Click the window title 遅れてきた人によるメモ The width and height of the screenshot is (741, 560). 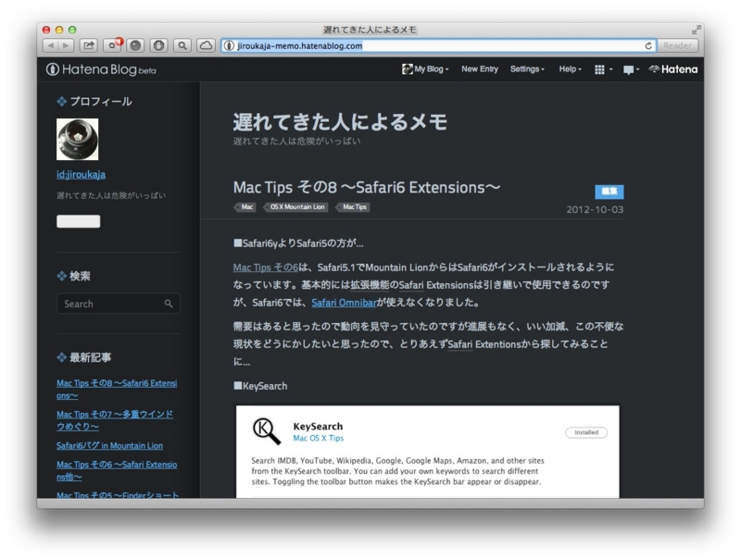370,30
